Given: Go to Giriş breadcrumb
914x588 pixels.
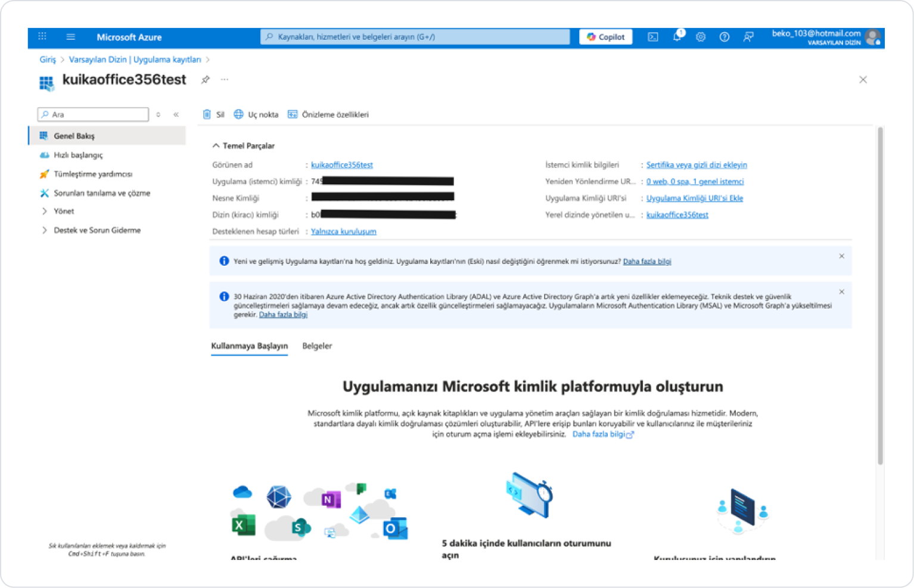Looking at the screenshot, I should tap(48, 60).
